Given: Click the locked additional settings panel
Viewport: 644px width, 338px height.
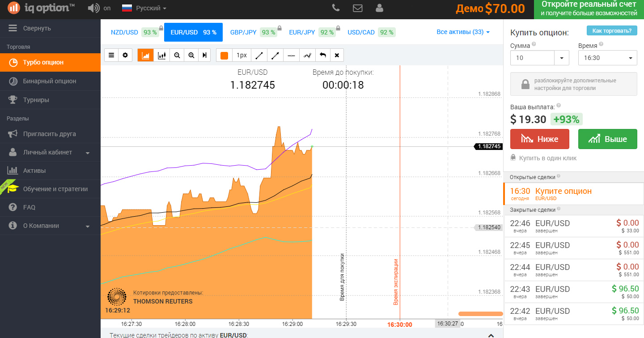Looking at the screenshot, I should (x=574, y=84).
